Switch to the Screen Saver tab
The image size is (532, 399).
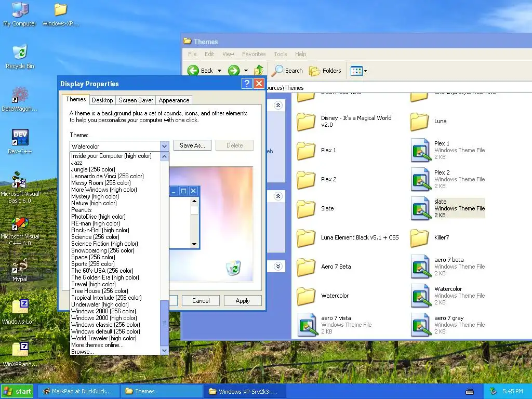(136, 100)
